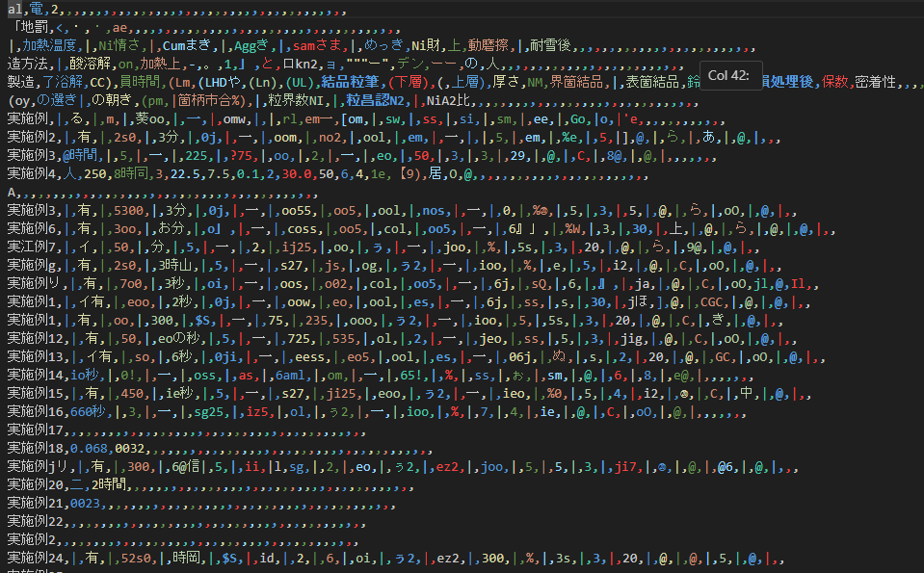Click the "coss" cell text
The image size is (924, 573).
point(303,229)
